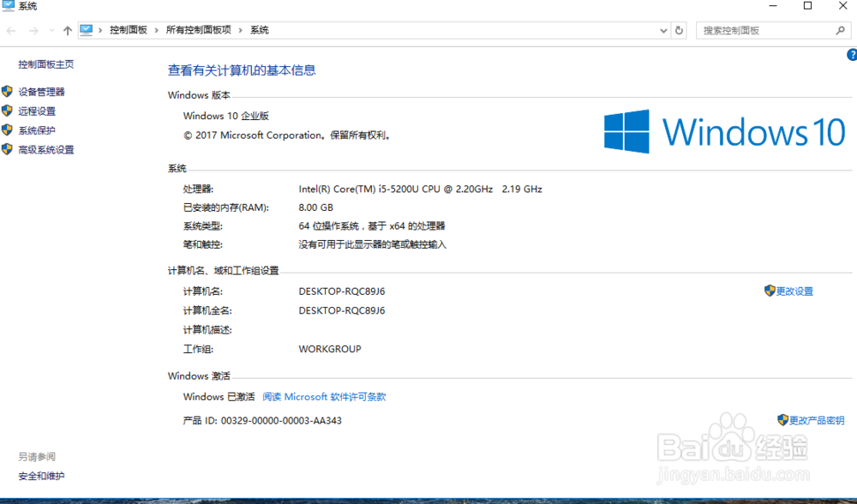Click the WORKGROUP value text

pos(330,349)
